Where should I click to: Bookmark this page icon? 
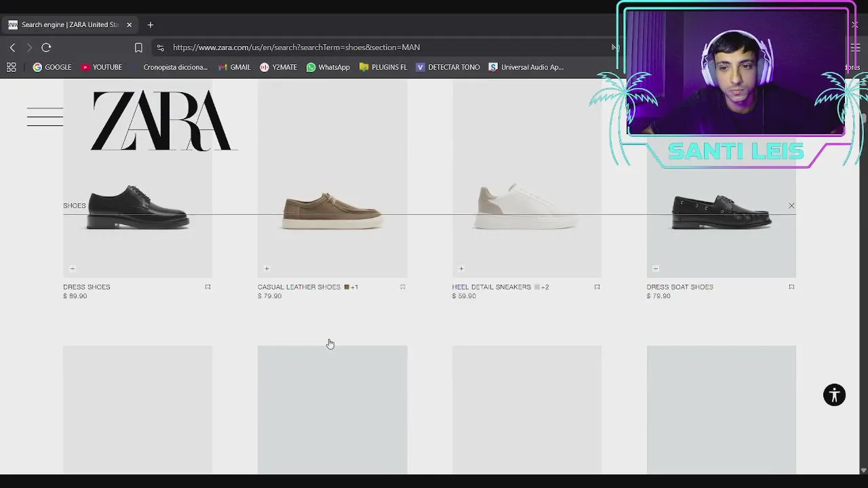click(x=138, y=47)
